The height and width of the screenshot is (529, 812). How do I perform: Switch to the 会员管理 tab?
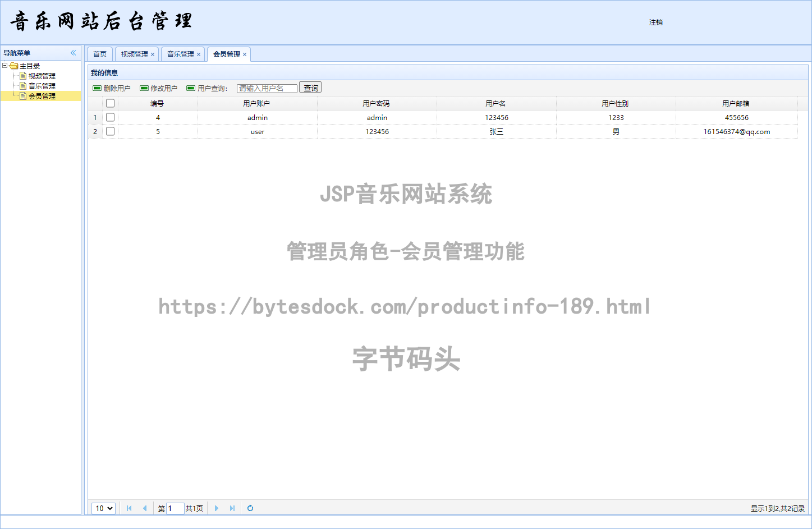pyautogui.click(x=227, y=54)
